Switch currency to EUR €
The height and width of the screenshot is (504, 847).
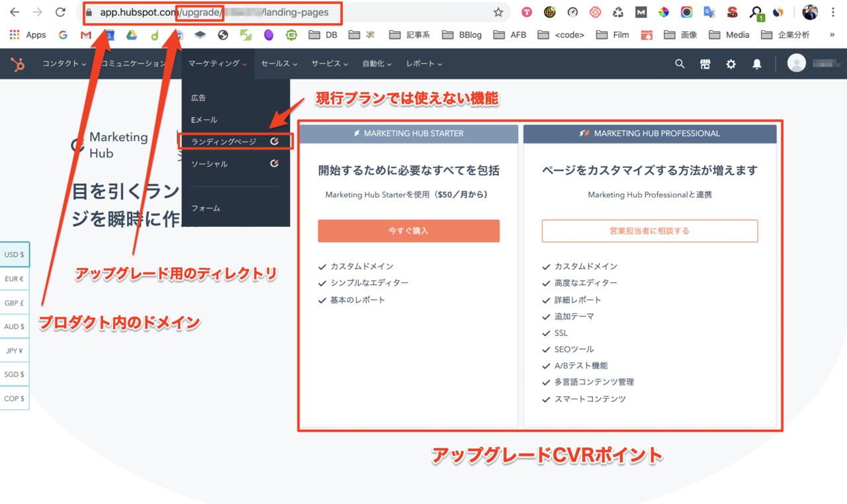15,278
